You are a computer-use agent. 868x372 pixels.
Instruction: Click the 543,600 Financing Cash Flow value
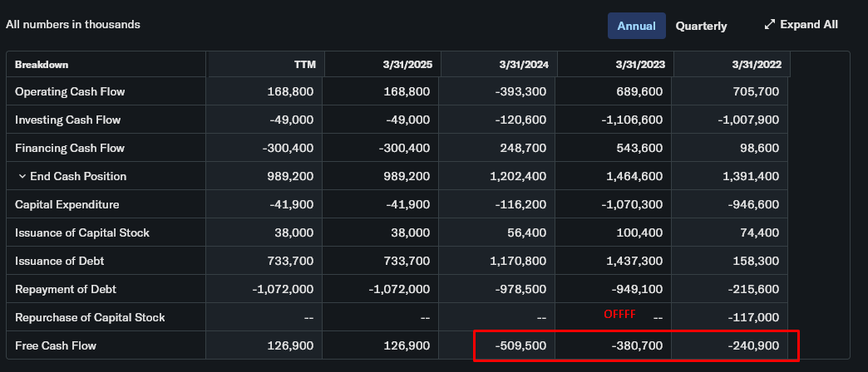point(639,148)
